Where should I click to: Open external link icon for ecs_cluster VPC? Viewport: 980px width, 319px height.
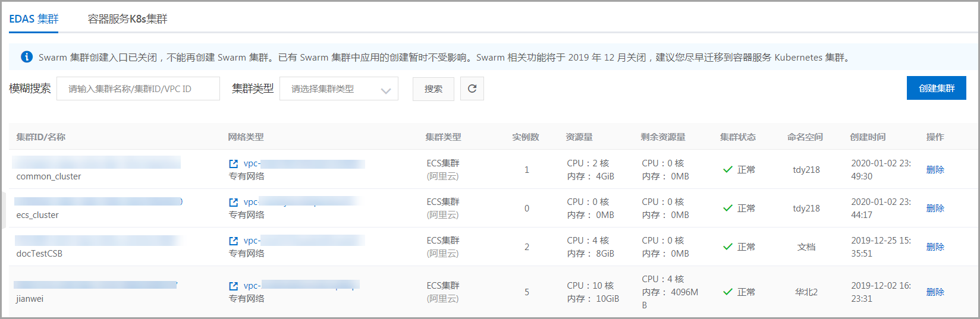pyautogui.click(x=234, y=203)
